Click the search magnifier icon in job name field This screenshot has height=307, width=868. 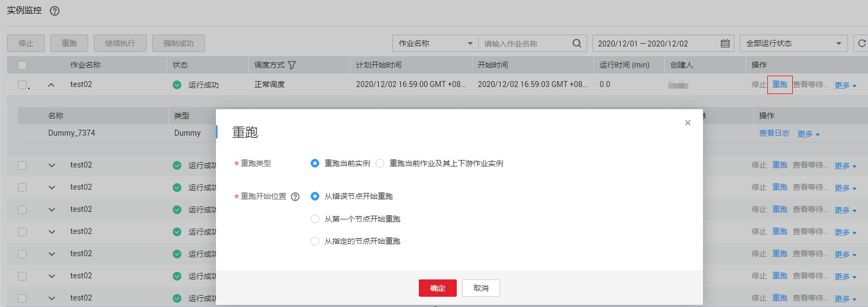(x=577, y=43)
